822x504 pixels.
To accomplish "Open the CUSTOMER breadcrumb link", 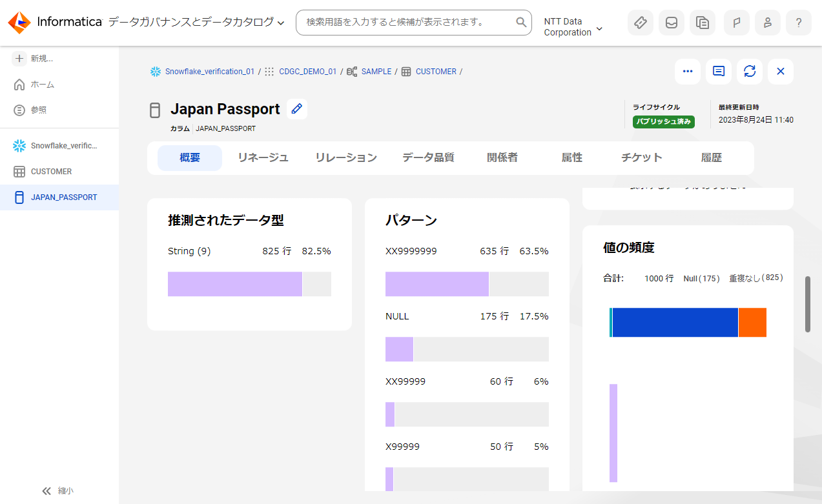I will tap(436, 71).
